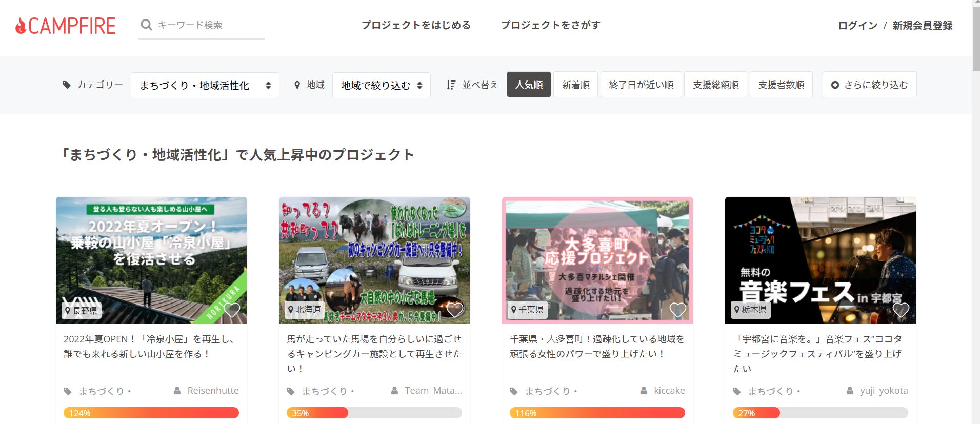
Task: Open the まちづくり・地域活性化 category dropdown
Action: click(205, 85)
